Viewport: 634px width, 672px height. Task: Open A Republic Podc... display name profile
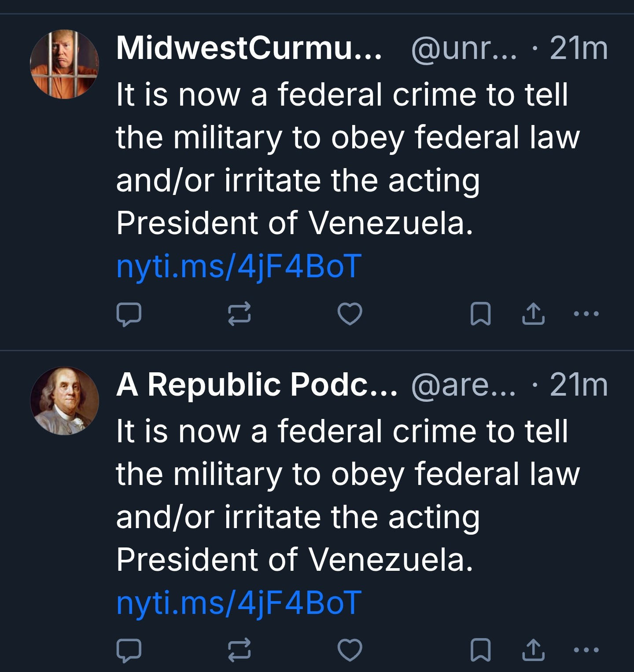click(x=257, y=385)
